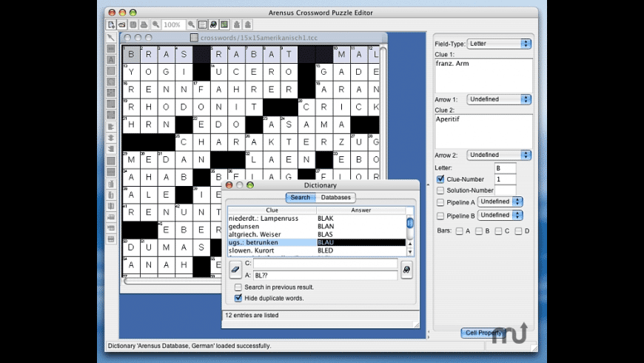Open the Arrow 1 dropdown
The width and height of the screenshot is (644, 363).
tap(499, 99)
